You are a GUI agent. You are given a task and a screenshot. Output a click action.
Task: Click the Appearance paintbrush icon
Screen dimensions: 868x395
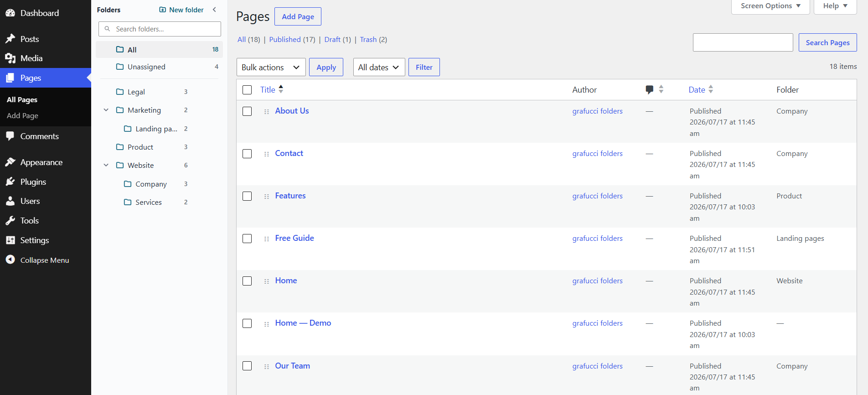[10, 162]
